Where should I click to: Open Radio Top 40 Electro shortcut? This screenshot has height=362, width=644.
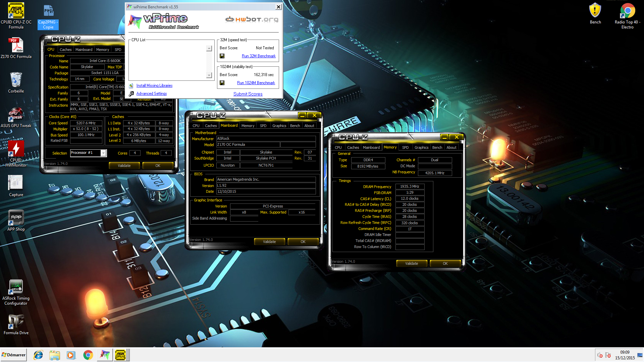click(x=628, y=16)
